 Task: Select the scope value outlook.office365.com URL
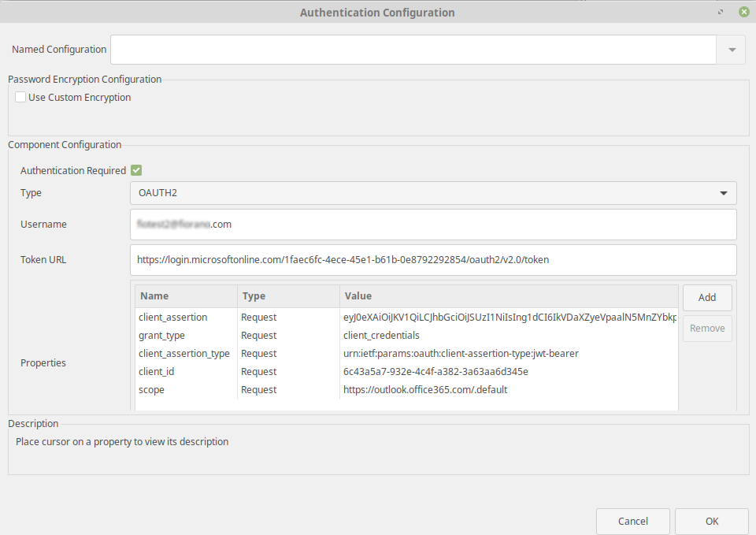point(425,390)
